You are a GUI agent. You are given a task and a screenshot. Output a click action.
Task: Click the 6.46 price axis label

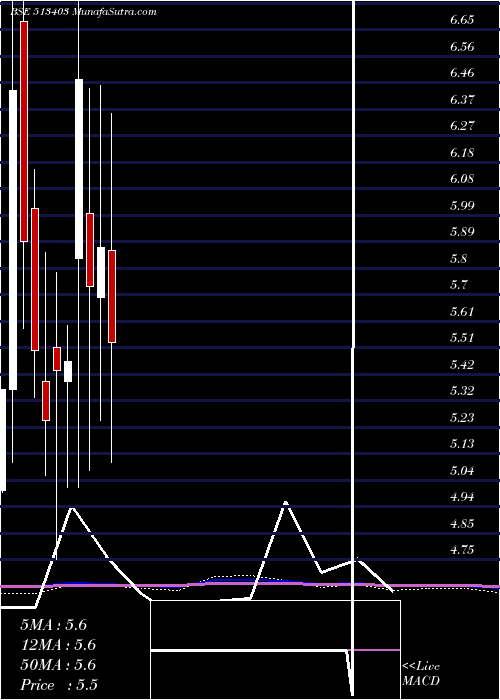click(x=462, y=73)
